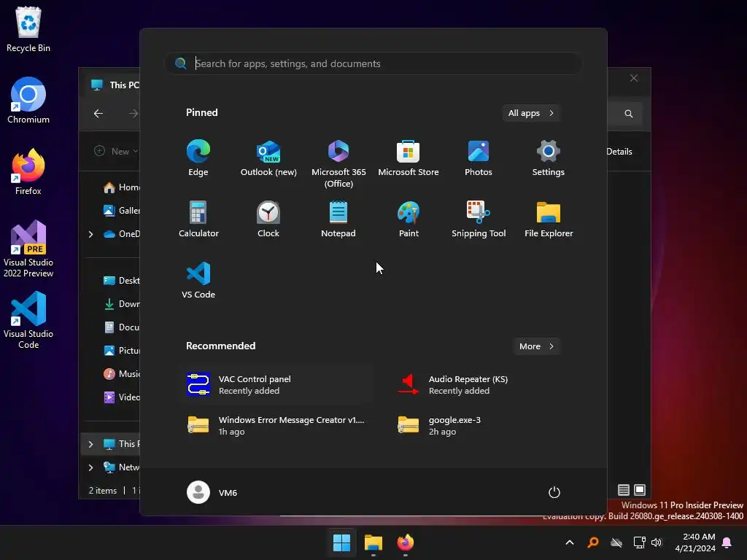The height and width of the screenshot is (560, 747).
Task: Focus the Start menu search box
Action: pyautogui.click(x=373, y=63)
